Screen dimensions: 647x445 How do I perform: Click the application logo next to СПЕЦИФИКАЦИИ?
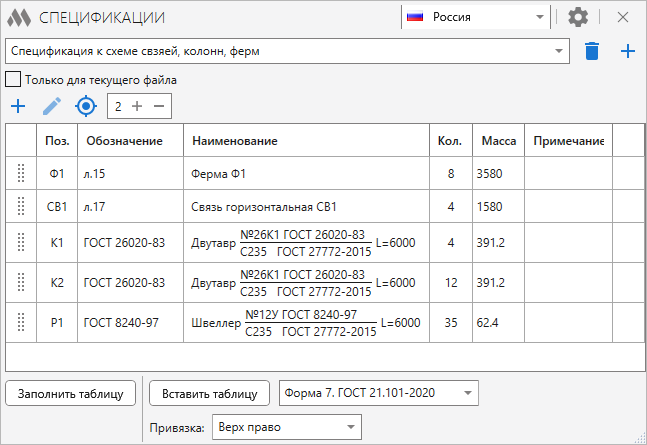(x=19, y=17)
